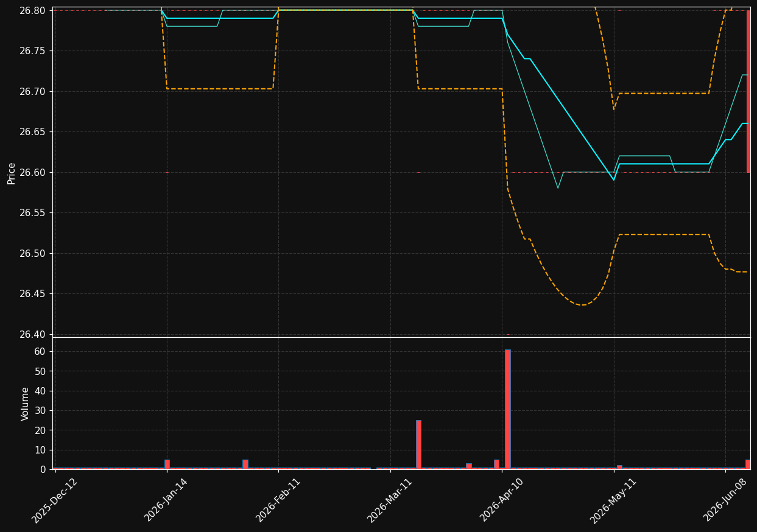
Task: Click the tall red candlestick at the chart's right edge
Action: (748, 91)
